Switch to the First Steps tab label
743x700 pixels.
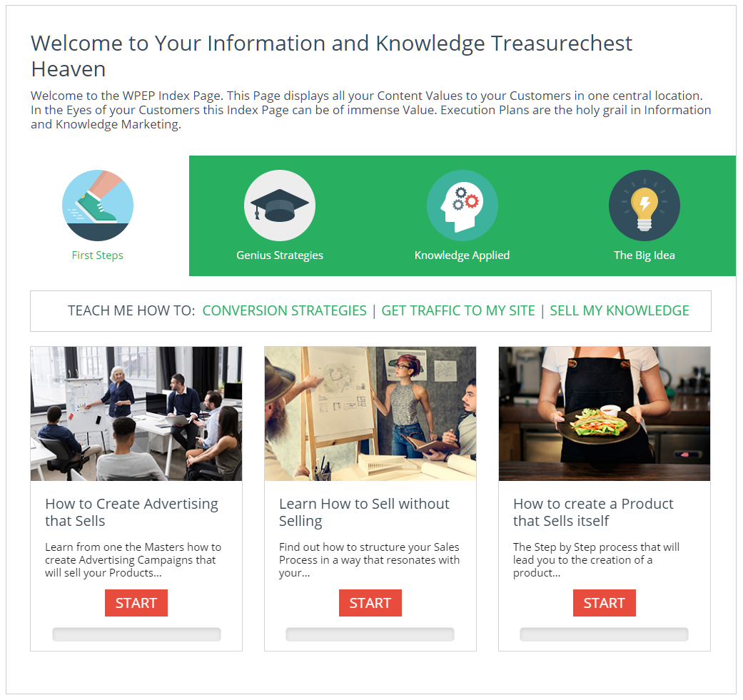click(x=98, y=255)
